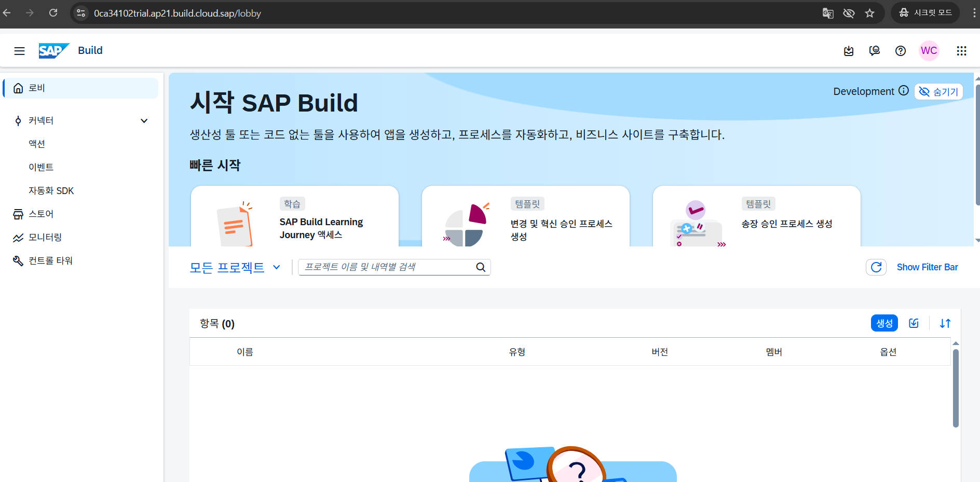The height and width of the screenshot is (482, 980).
Task: Click the browser address bar URL
Action: [x=178, y=13]
